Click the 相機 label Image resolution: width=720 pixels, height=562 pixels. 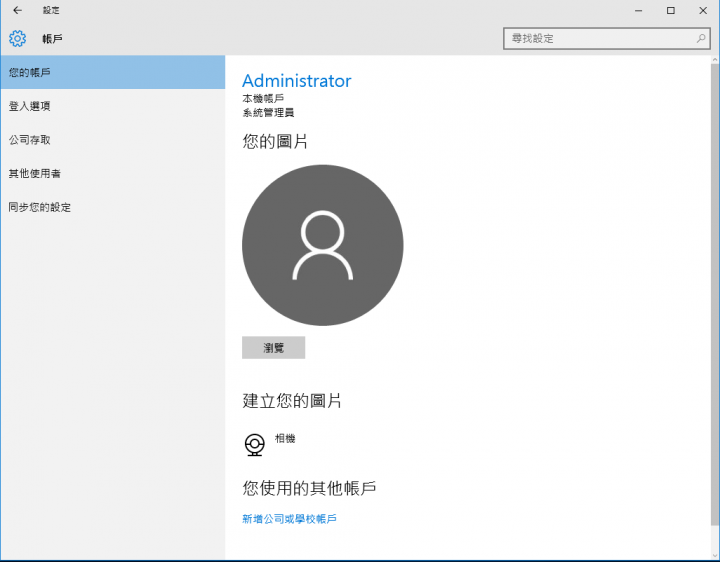point(285,438)
